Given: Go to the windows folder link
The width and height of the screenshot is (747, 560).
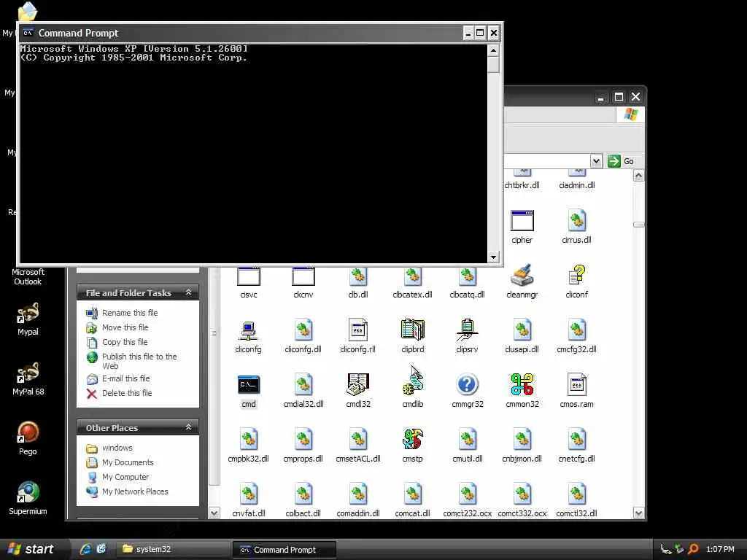Looking at the screenshot, I should click(x=117, y=448).
